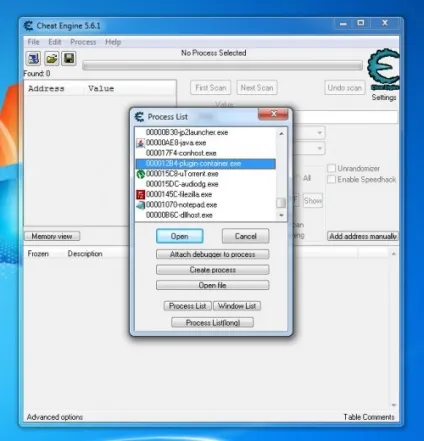This screenshot has width=424, height=441.
Task: Click the java.exe process icon
Action: 141,143
